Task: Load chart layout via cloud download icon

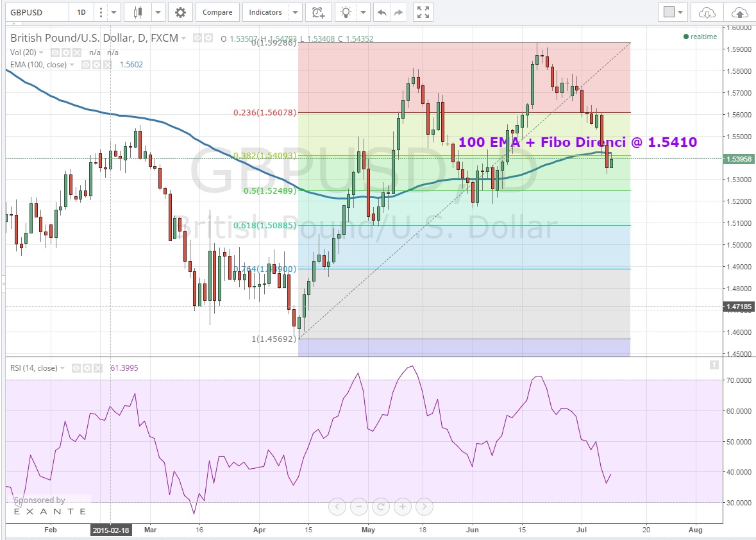Action: [707, 12]
